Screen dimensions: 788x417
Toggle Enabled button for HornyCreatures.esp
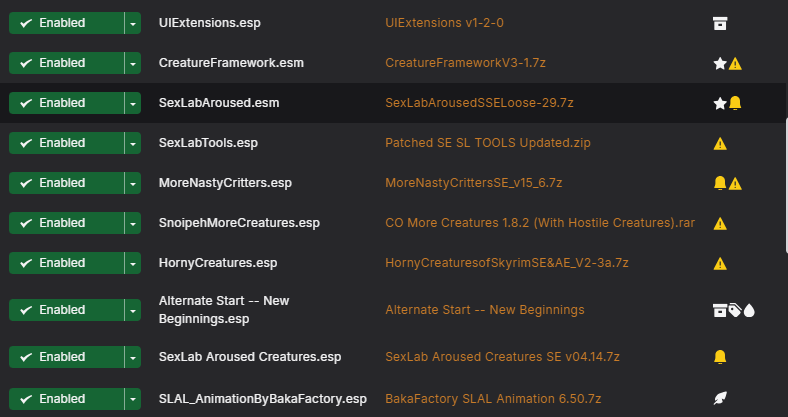coord(66,263)
